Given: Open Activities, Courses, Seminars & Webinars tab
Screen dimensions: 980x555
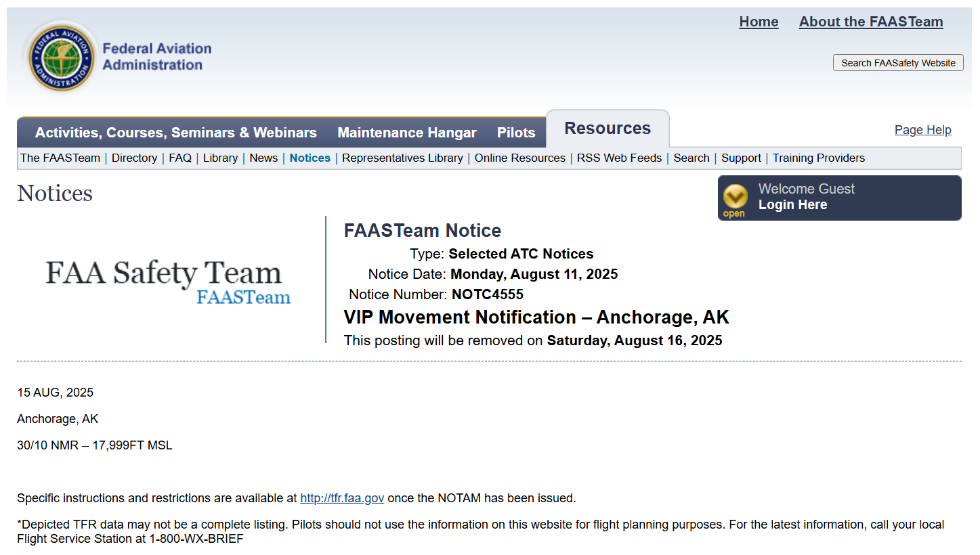Looking at the screenshot, I should (176, 133).
